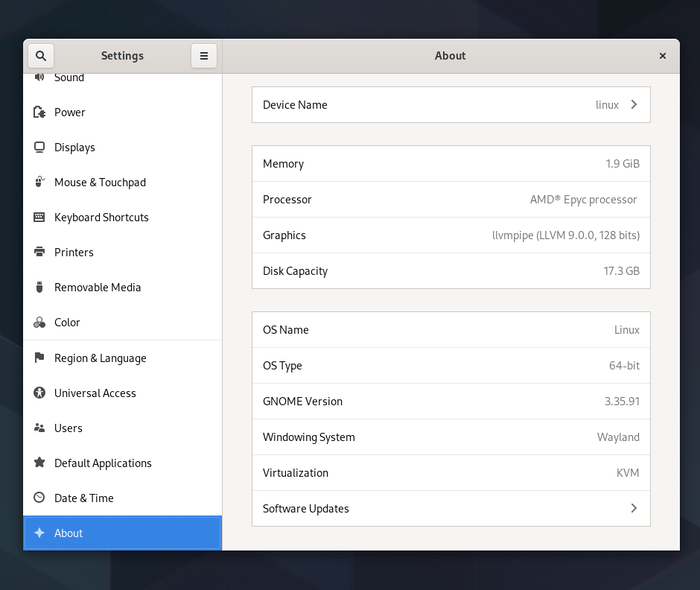Click the Windowing System label
The image size is (700, 590).
pyautogui.click(x=308, y=437)
